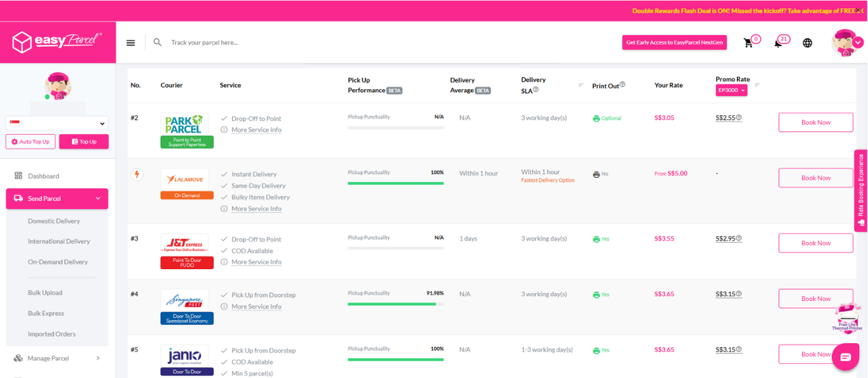Click info icon beside S$2.55 promo rate
Screen dimensions: 868x378
[739, 118]
